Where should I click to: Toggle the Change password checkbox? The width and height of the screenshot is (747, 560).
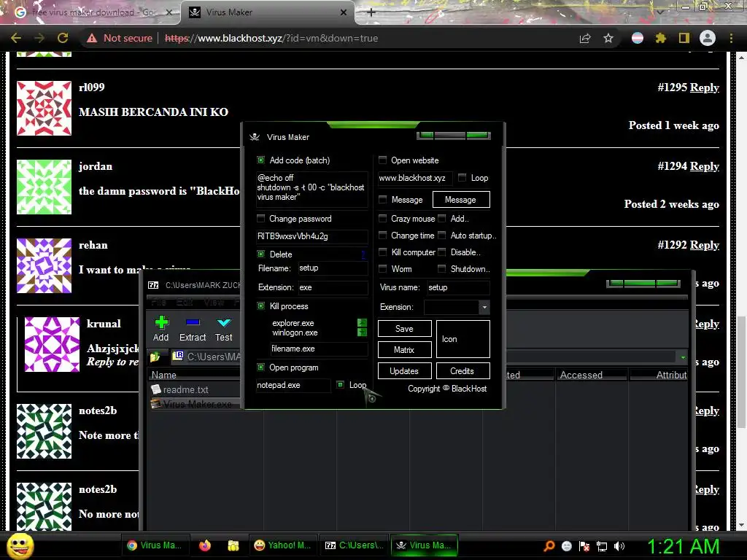coord(260,218)
